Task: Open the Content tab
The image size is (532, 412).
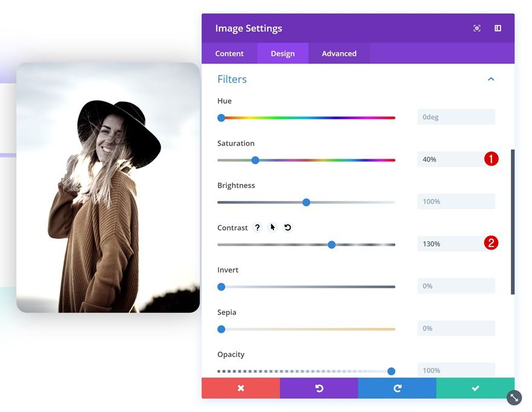Action: [229, 53]
